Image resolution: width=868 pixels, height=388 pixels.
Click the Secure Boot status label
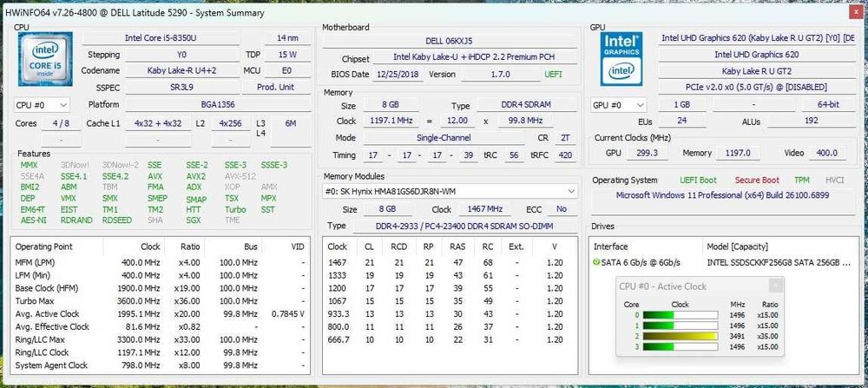757,180
